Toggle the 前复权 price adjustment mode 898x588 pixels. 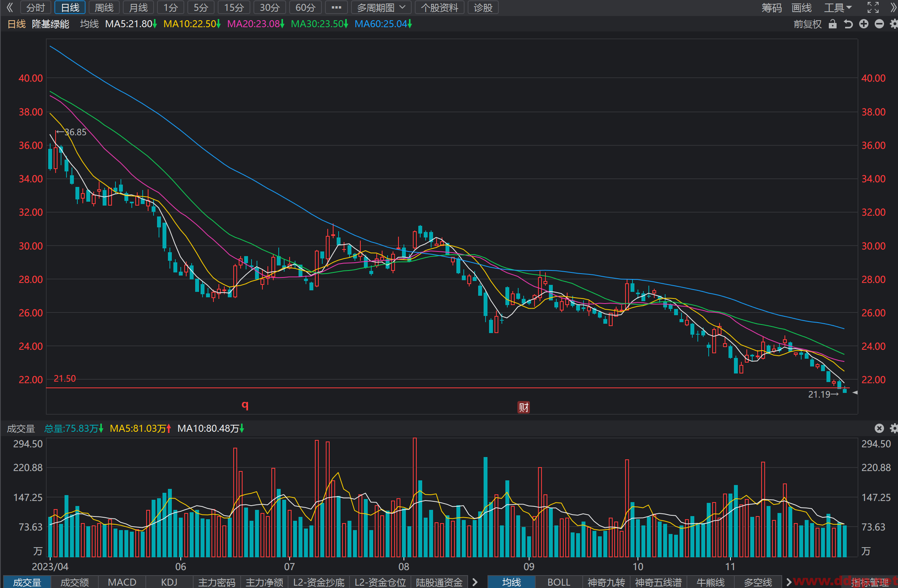[x=807, y=24]
